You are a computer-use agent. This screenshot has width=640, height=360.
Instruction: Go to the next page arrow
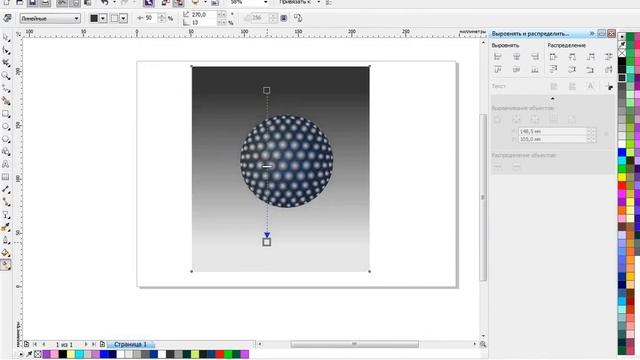tap(86, 344)
